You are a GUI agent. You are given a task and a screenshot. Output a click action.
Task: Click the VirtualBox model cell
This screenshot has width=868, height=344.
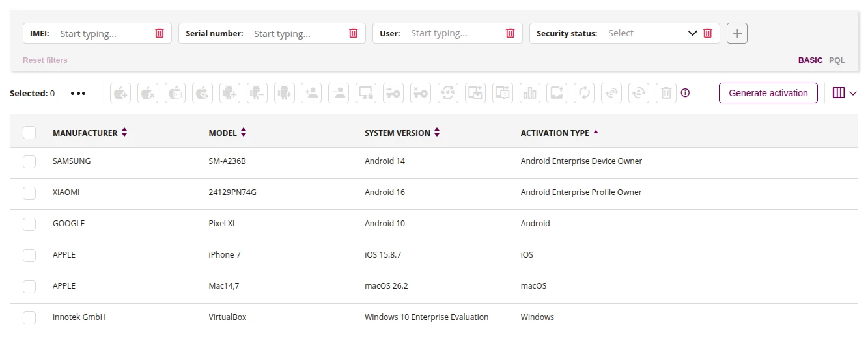click(x=227, y=317)
